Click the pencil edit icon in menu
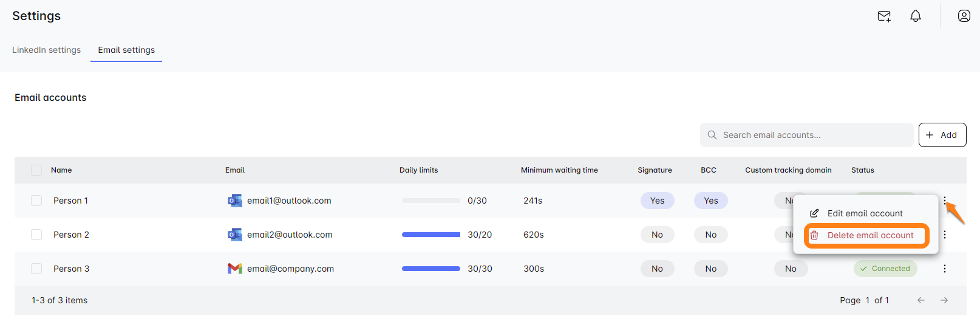Image resolution: width=980 pixels, height=330 pixels. tap(814, 213)
